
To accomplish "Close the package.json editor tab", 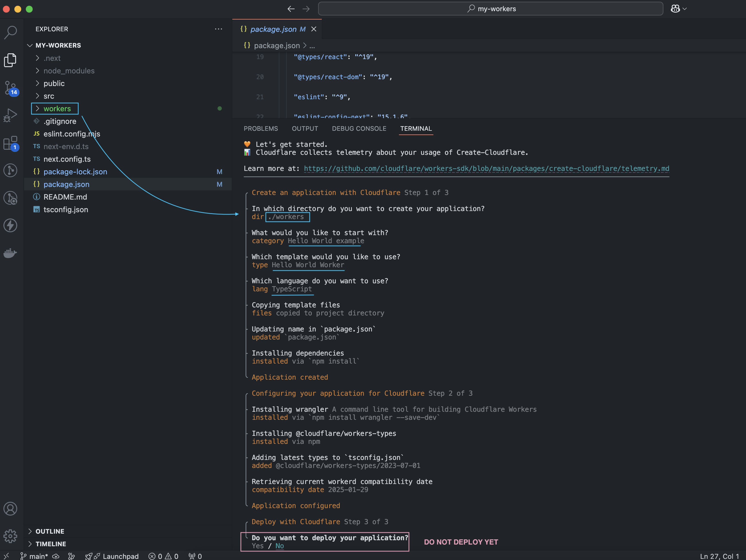I will tap(314, 29).
